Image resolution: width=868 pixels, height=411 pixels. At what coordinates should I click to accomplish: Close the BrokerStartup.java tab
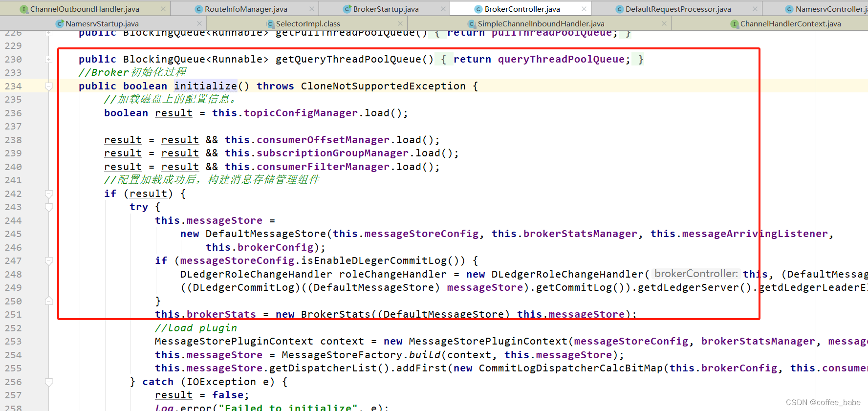coord(443,9)
